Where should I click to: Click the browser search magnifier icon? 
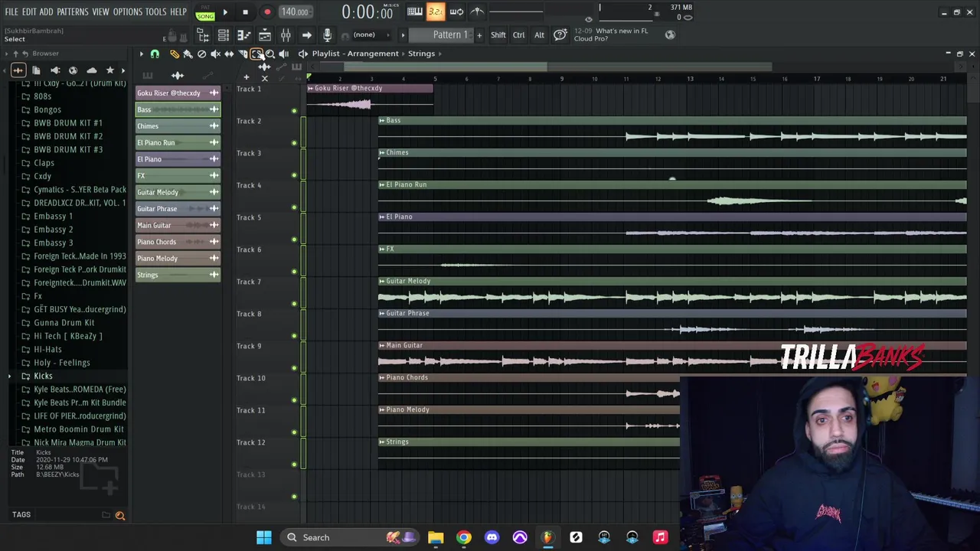(x=120, y=516)
